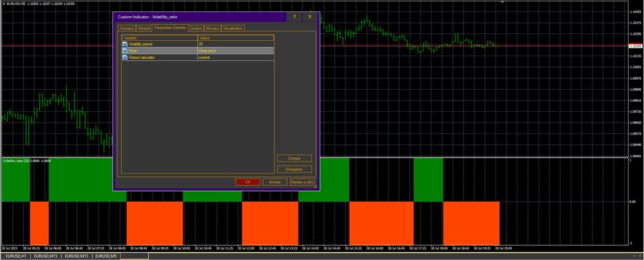Open the Niveaux tab

tap(213, 28)
